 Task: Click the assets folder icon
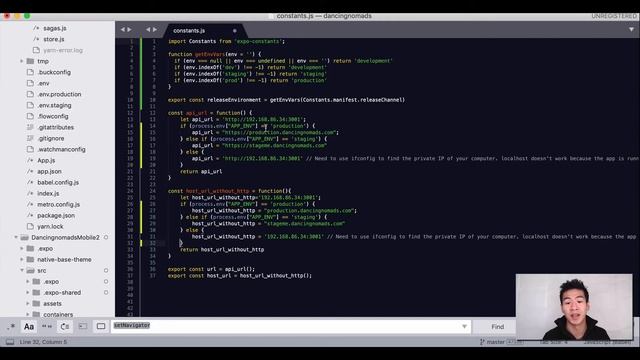(36, 304)
